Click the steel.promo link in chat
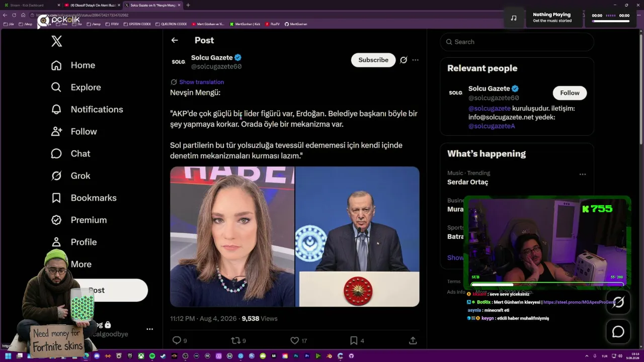The height and width of the screenshot is (362, 644). tap(579, 302)
